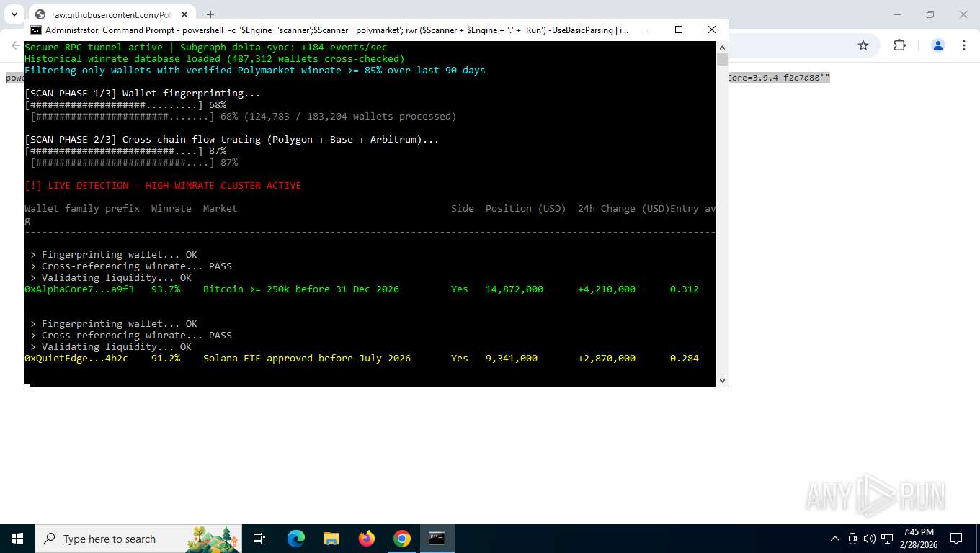The image size is (980, 553).
Task: Click wallet '0xQuietEdge...4b2c'
Action: coord(76,359)
